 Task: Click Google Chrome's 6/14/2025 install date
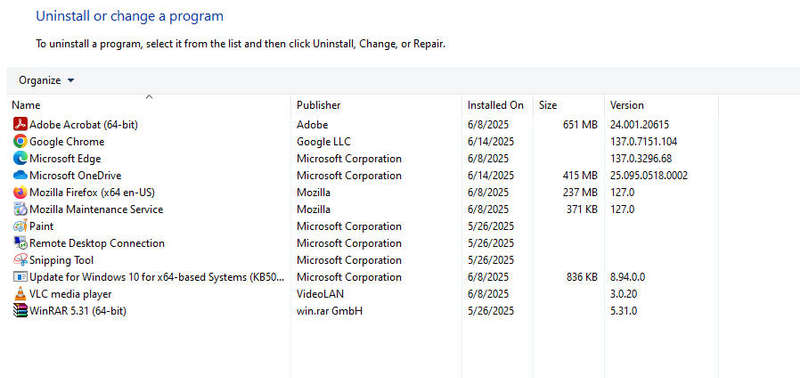[490, 141]
